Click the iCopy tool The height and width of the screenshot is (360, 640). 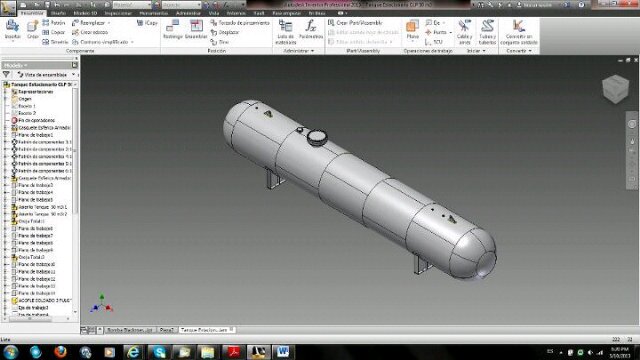pos(147,23)
